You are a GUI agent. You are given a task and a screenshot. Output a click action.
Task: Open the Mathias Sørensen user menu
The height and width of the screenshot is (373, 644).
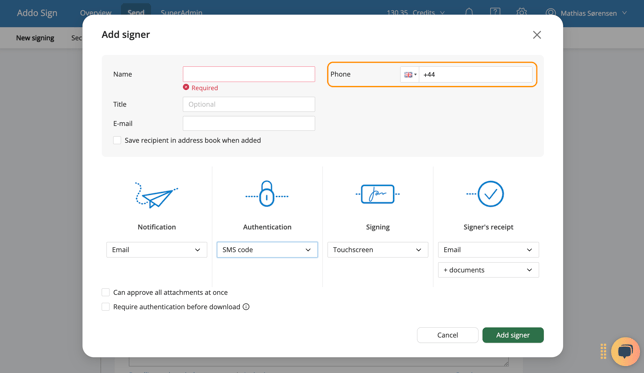[593, 13]
